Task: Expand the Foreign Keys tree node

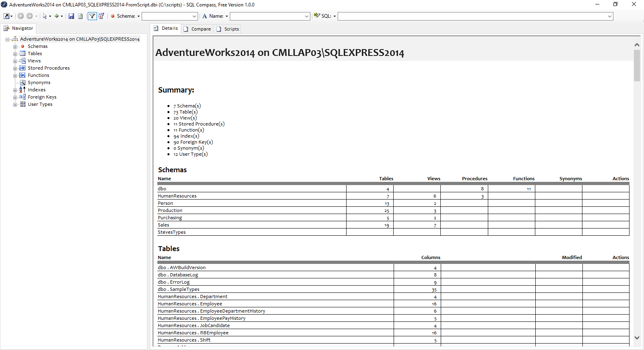Action: coord(15,97)
